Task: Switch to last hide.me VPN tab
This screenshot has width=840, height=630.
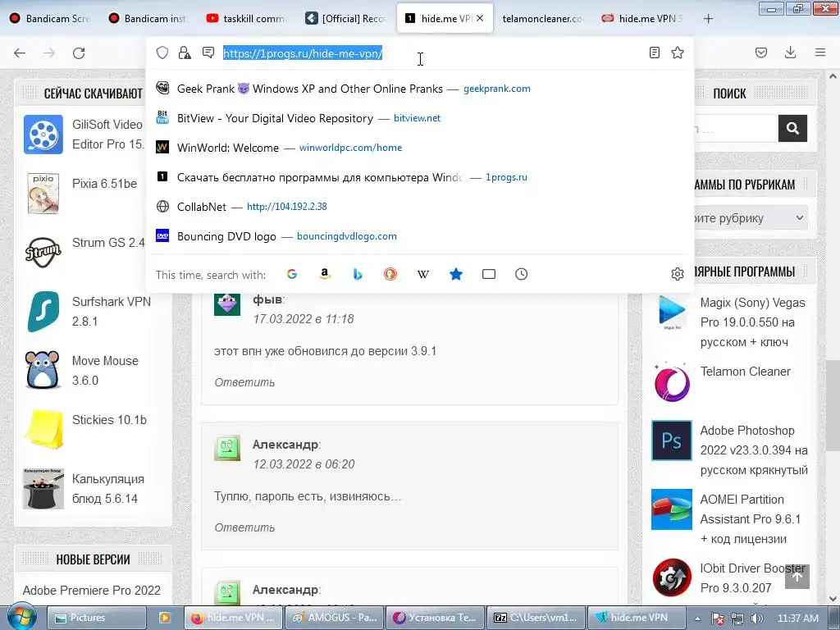Action: point(641,18)
